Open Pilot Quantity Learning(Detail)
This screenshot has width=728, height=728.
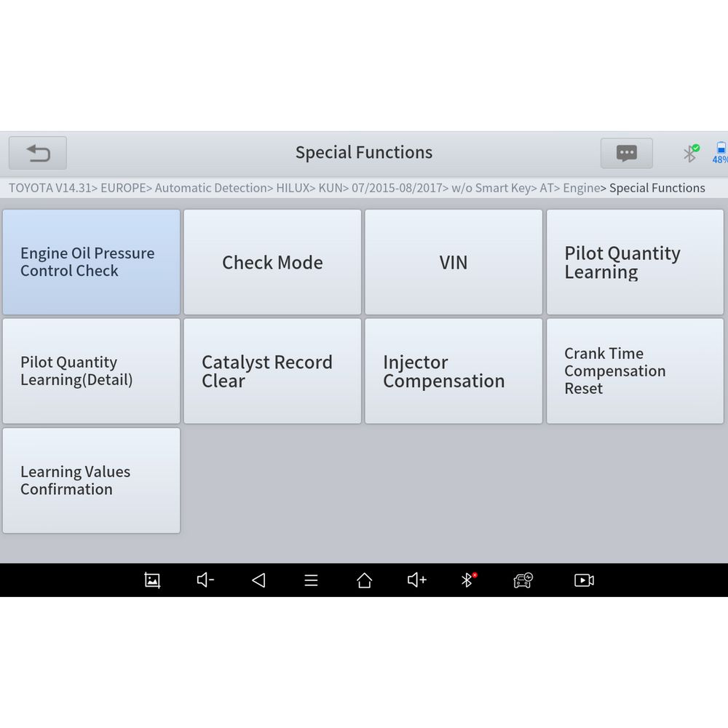click(91, 371)
